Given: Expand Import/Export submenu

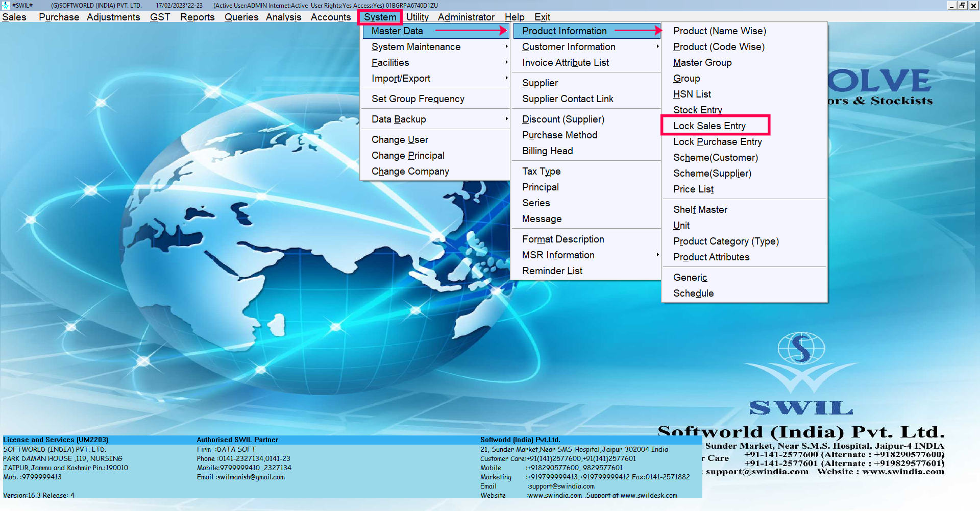Looking at the screenshot, I should (435, 78).
